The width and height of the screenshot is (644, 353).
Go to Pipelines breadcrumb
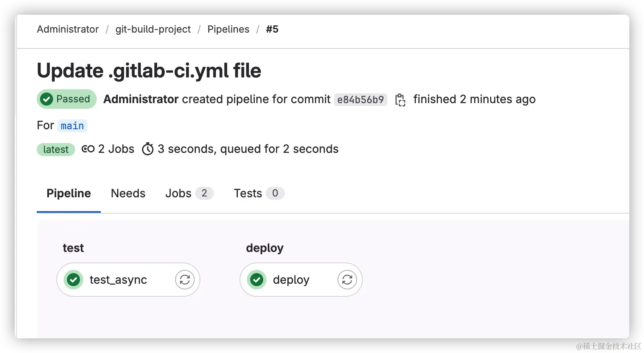(228, 29)
